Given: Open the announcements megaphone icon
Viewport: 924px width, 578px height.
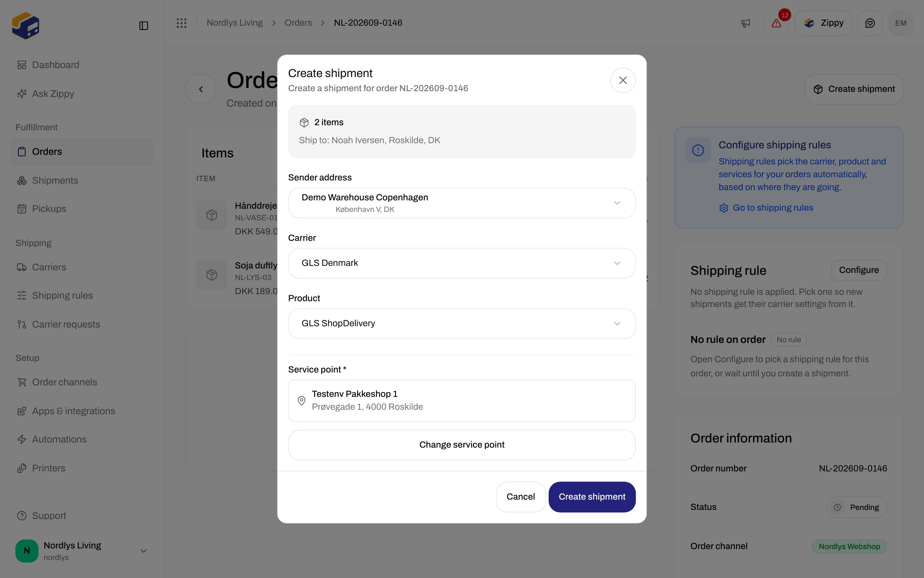Looking at the screenshot, I should (745, 23).
